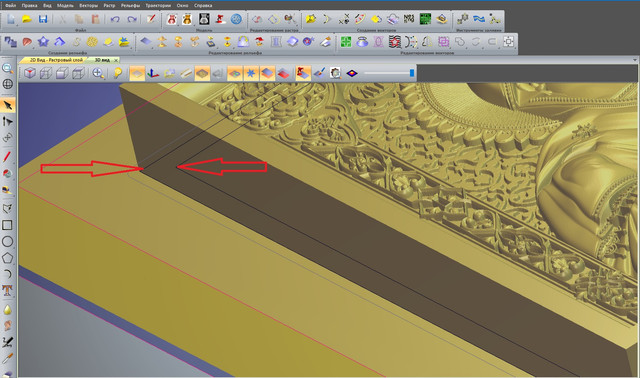Viewport: 640px width, 378px height.
Task: Select the yellow droplet sculpting tool
Action: [x=7, y=309]
